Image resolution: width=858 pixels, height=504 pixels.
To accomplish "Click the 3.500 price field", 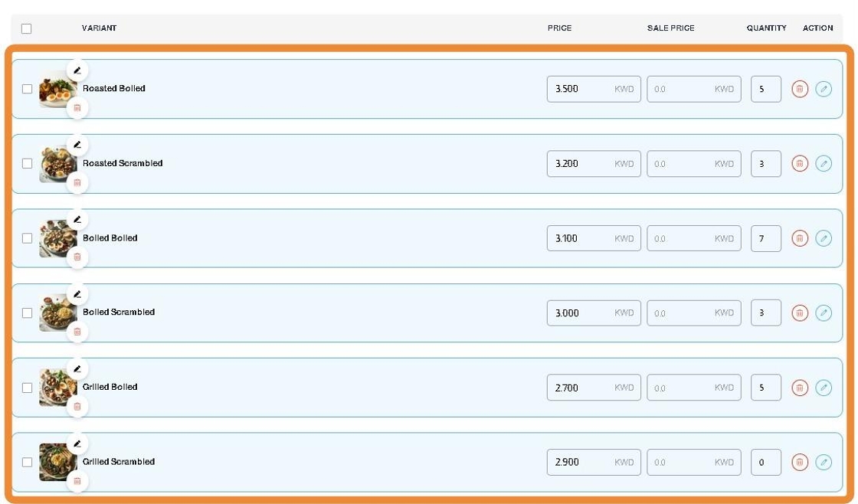I will tap(594, 89).
